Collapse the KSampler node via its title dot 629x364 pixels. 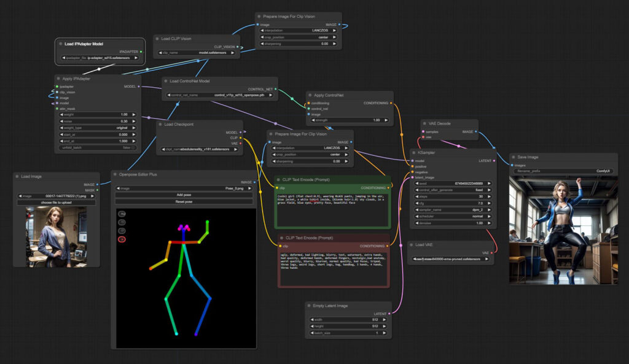tap(413, 153)
